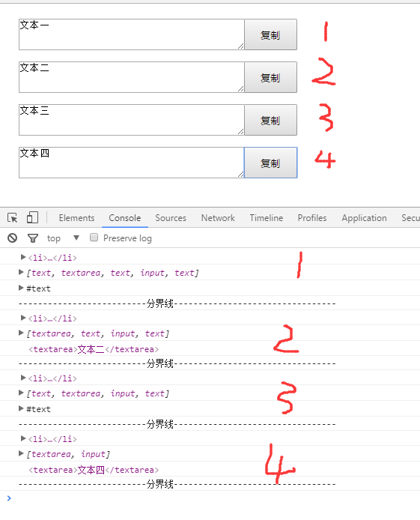
Task: Click the resize handle of 文本四 textarea
Action: pos(241,175)
